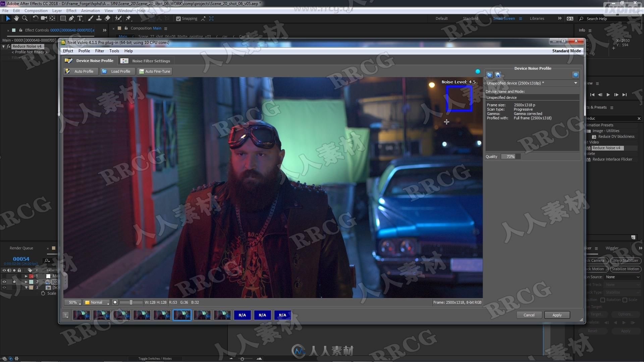Click Cancel to discard changes
This screenshot has width=644, height=362.
529,315
